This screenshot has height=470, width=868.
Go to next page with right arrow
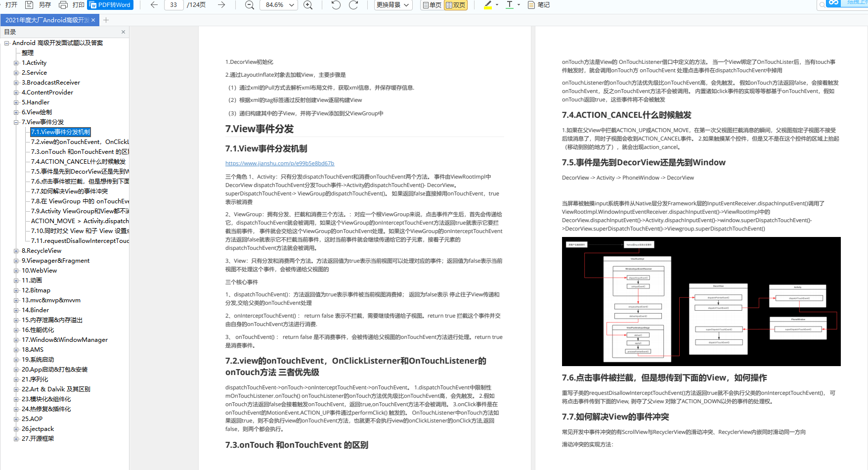click(x=221, y=5)
